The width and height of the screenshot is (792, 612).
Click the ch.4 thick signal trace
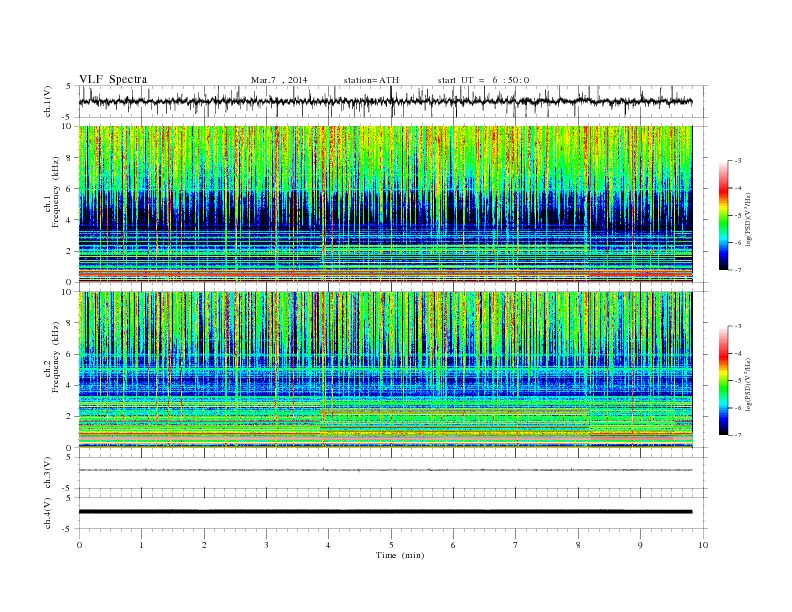coord(385,512)
